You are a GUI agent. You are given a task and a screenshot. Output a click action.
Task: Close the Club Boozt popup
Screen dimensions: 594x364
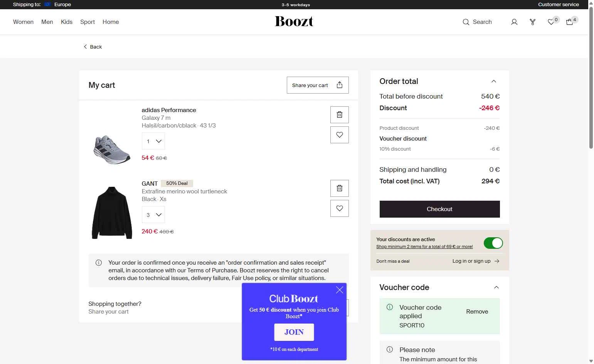(x=340, y=290)
